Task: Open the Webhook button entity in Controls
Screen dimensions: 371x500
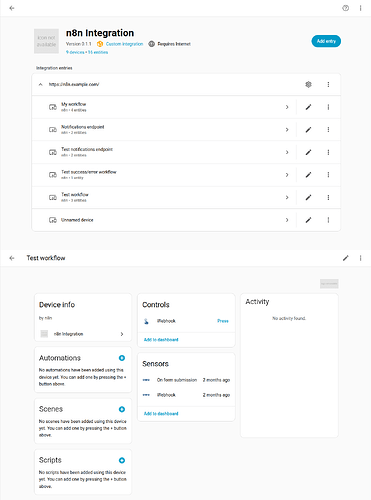Action: (x=166, y=321)
